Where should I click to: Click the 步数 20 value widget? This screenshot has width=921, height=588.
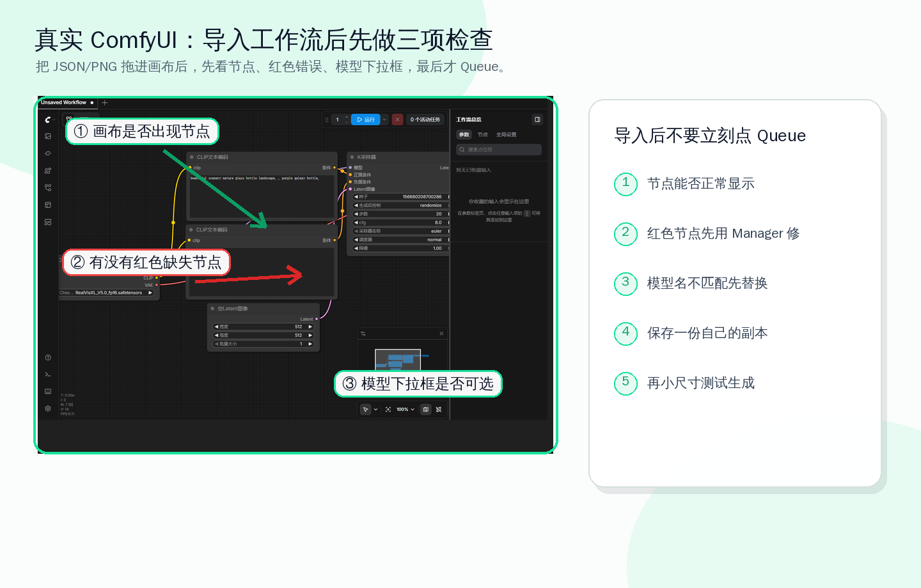pyautogui.click(x=401, y=214)
